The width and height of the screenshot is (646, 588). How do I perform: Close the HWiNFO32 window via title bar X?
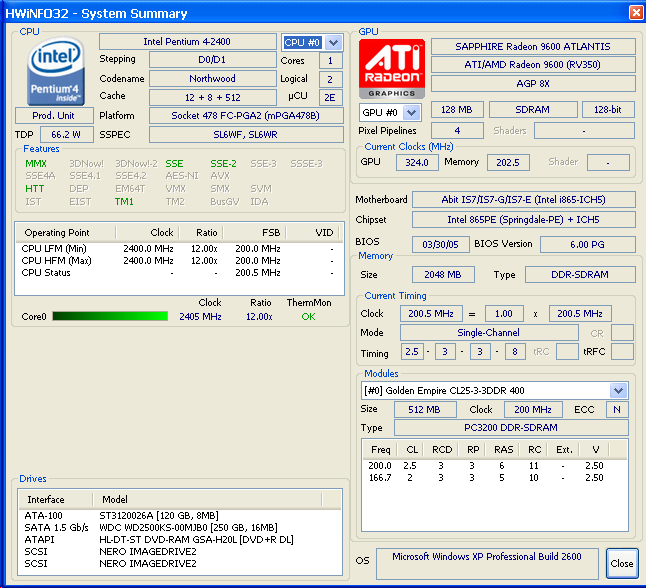tap(636, 13)
